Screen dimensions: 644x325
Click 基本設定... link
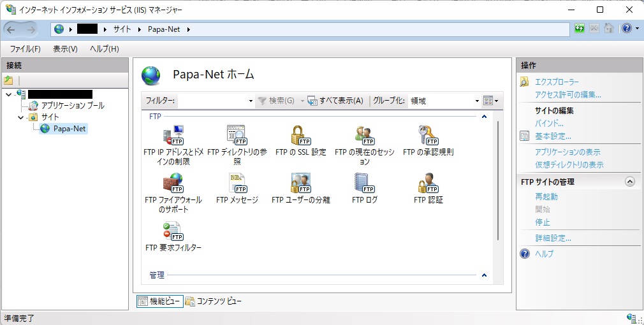point(553,136)
